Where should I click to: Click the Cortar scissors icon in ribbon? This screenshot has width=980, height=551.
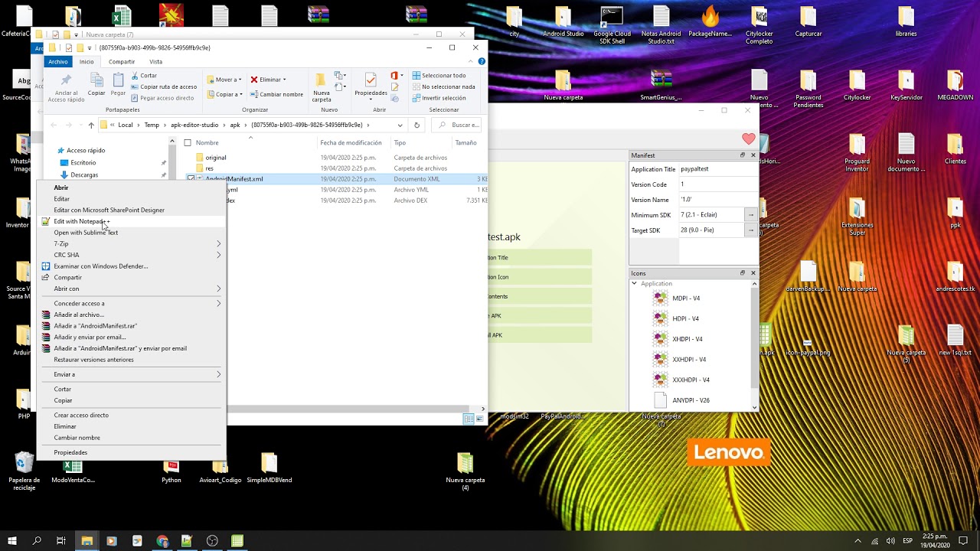(135, 76)
